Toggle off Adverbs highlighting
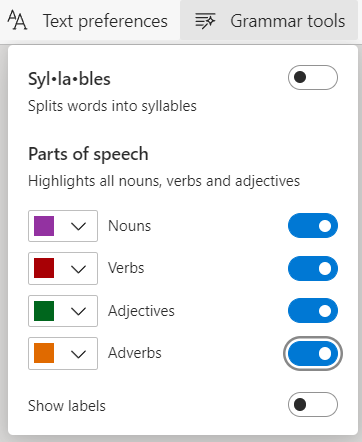362x442 pixels. pos(313,353)
